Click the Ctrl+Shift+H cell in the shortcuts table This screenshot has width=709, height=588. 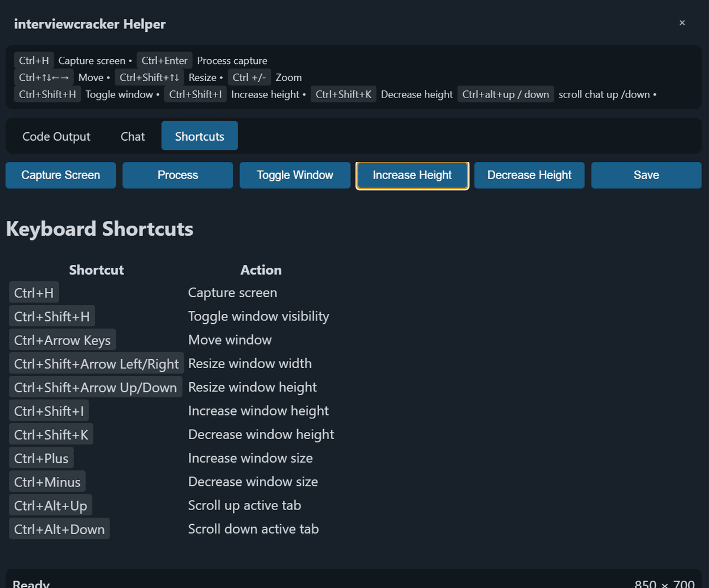point(52,316)
